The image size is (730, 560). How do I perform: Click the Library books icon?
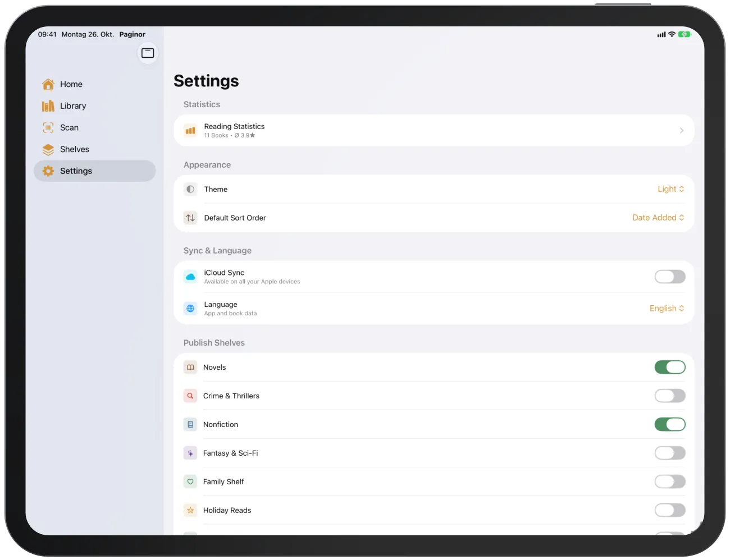coord(48,106)
